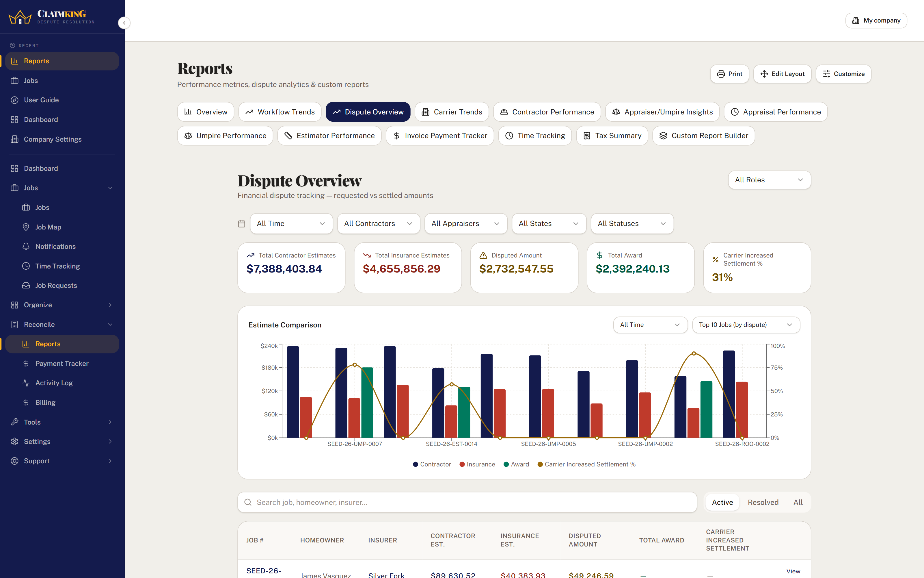This screenshot has width=924, height=578.
Task: Open the Custom Report Builder tab
Action: coord(704,136)
